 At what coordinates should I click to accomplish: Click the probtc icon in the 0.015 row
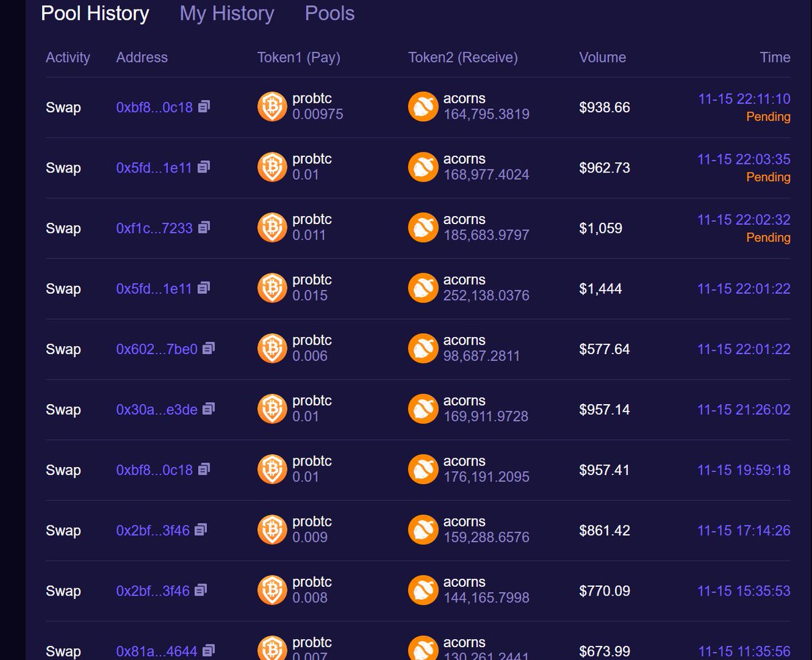pyautogui.click(x=272, y=288)
